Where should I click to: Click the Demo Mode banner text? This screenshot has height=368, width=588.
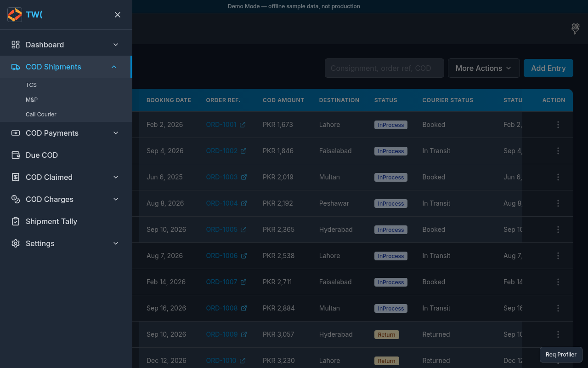[x=294, y=6]
